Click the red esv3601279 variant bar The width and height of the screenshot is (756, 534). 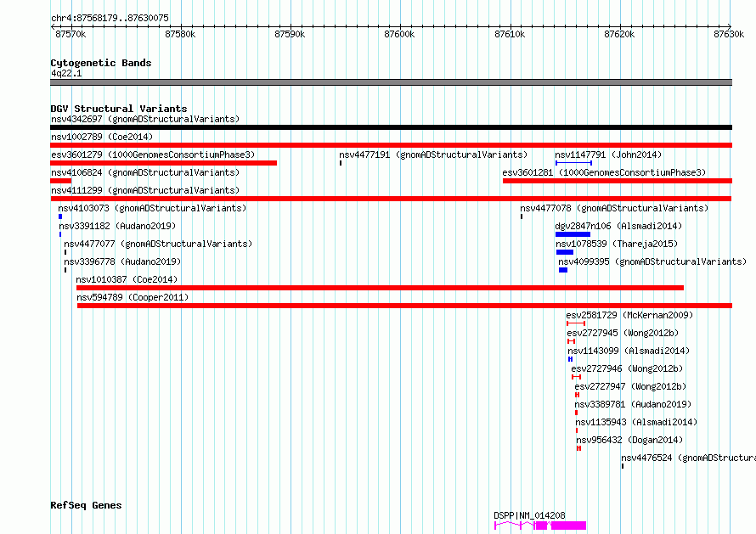163,163
